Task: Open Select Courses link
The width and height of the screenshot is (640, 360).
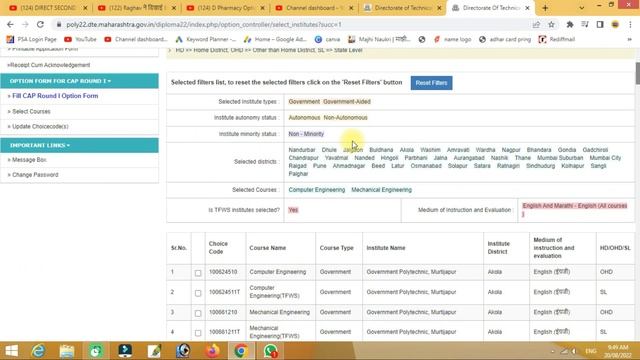Action: click(x=31, y=111)
